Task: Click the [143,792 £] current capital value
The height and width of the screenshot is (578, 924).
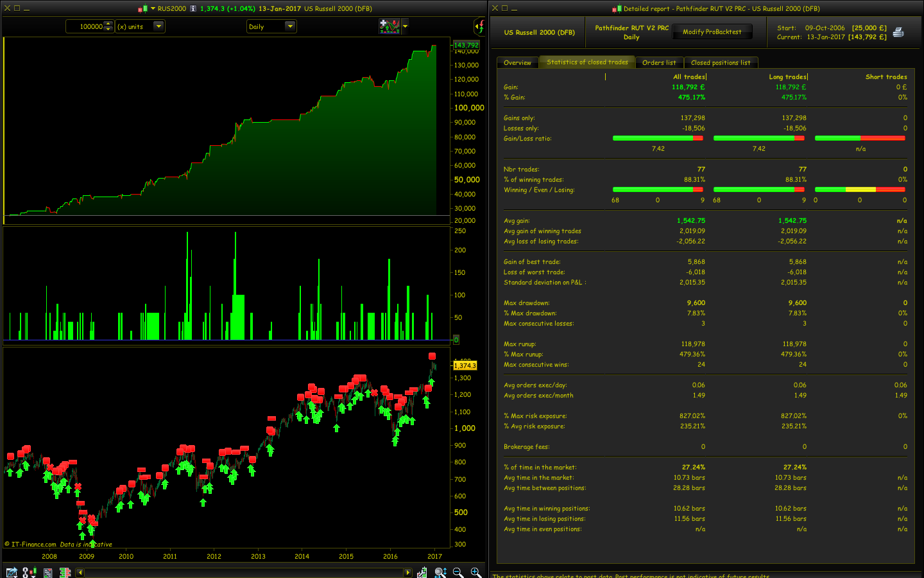Action: [868, 37]
